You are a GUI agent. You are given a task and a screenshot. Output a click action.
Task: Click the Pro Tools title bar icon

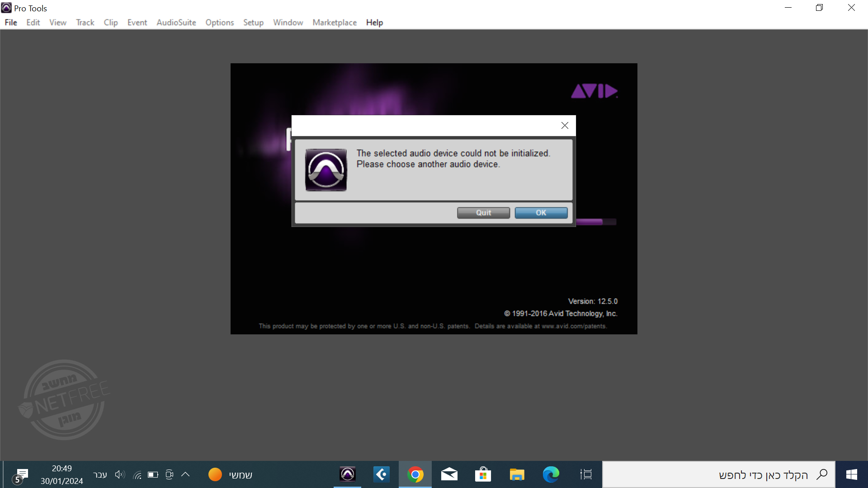pyautogui.click(x=6, y=8)
